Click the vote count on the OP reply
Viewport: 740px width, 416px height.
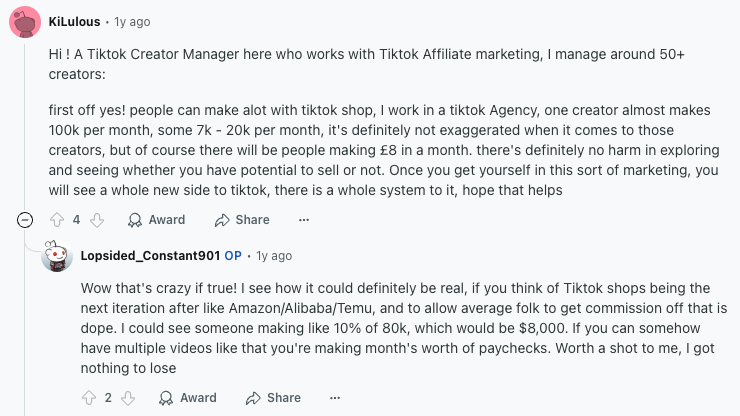point(108,397)
